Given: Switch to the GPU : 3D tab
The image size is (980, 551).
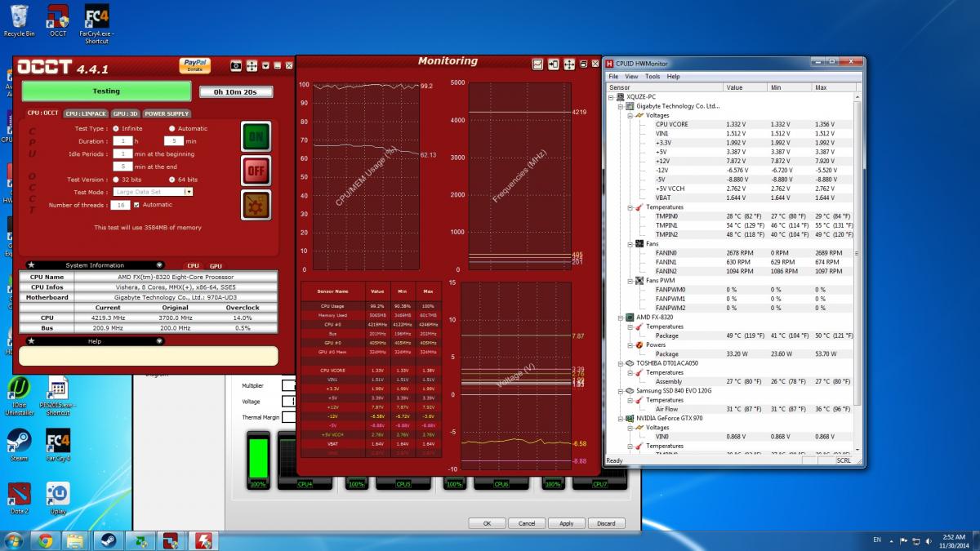Looking at the screenshot, I should 124,113.
